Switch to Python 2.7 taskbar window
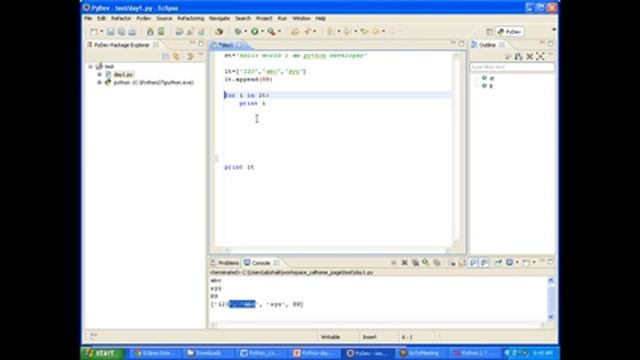The height and width of the screenshot is (360, 640). coord(474,353)
